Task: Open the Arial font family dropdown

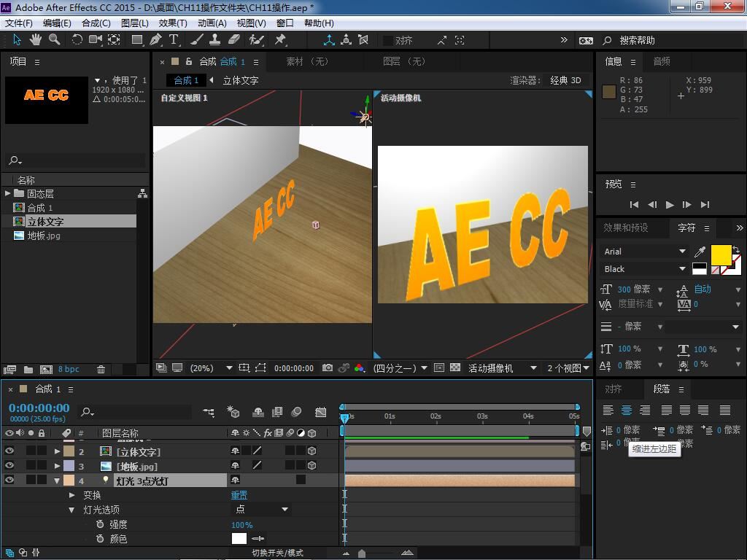Action: tap(645, 252)
